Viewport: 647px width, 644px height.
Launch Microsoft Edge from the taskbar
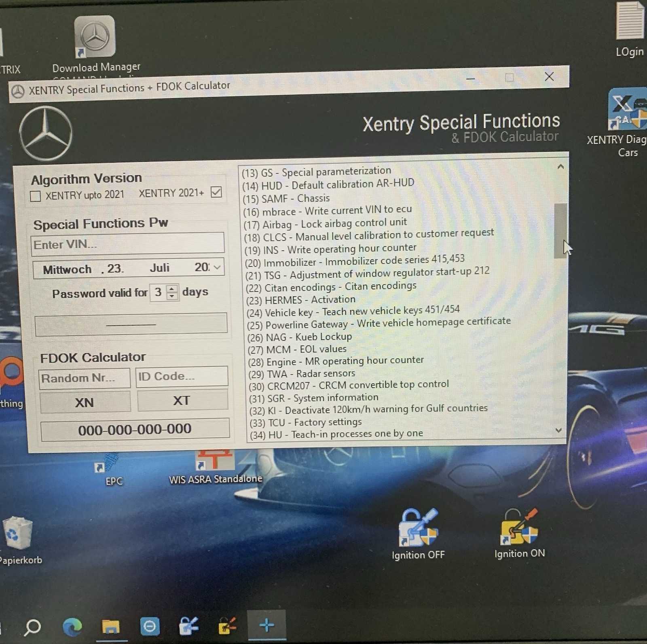point(72,627)
